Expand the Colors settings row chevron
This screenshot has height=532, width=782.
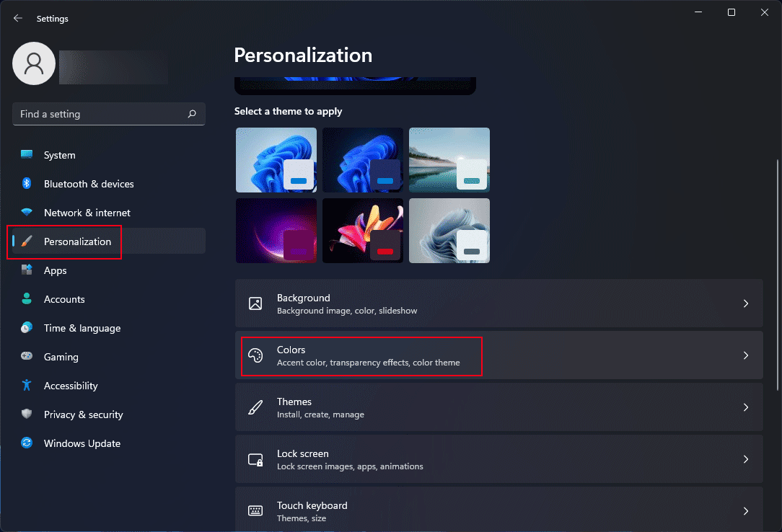point(746,355)
